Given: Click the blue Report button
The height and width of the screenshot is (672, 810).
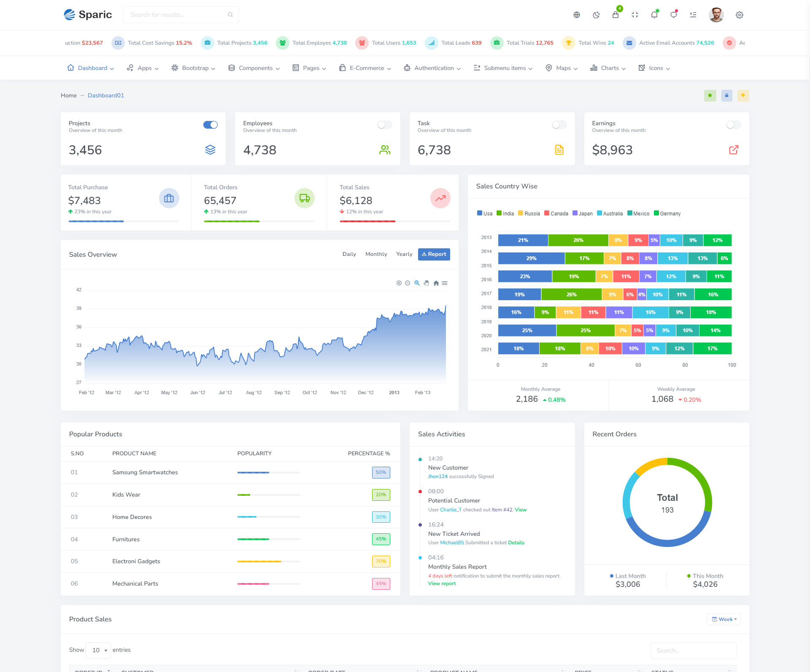Looking at the screenshot, I should pyautogui.click(x=434, y=254).
